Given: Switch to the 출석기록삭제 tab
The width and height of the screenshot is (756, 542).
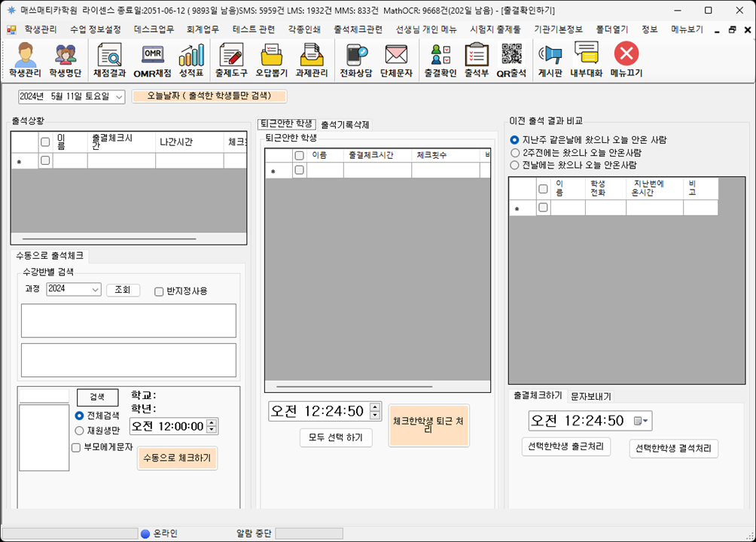Looking at the screenshot, I should pyautogui.click(x=345, y=124).
